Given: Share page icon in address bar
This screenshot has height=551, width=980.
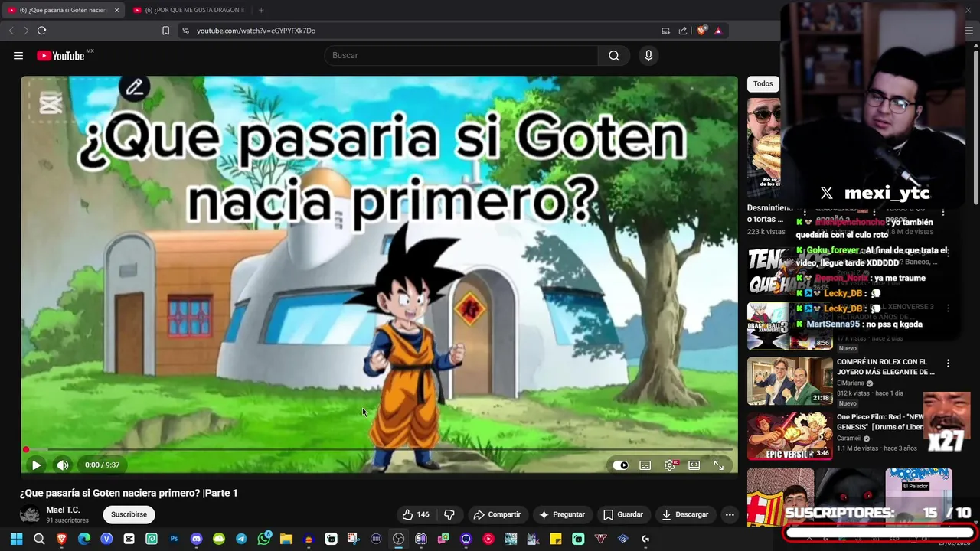Looking at the screenshot, I should point(683,31).
